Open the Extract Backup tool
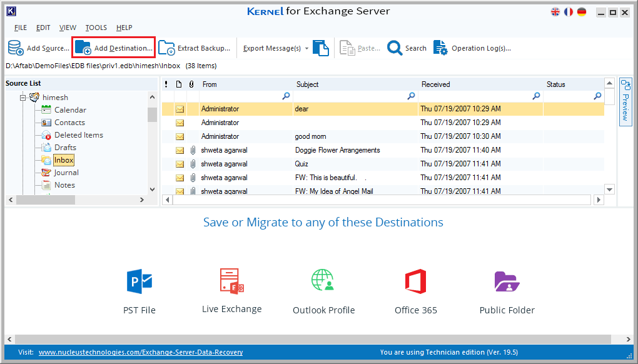This screenshot has height=364, width=638. pyautogui.click(x=194, y=48)
